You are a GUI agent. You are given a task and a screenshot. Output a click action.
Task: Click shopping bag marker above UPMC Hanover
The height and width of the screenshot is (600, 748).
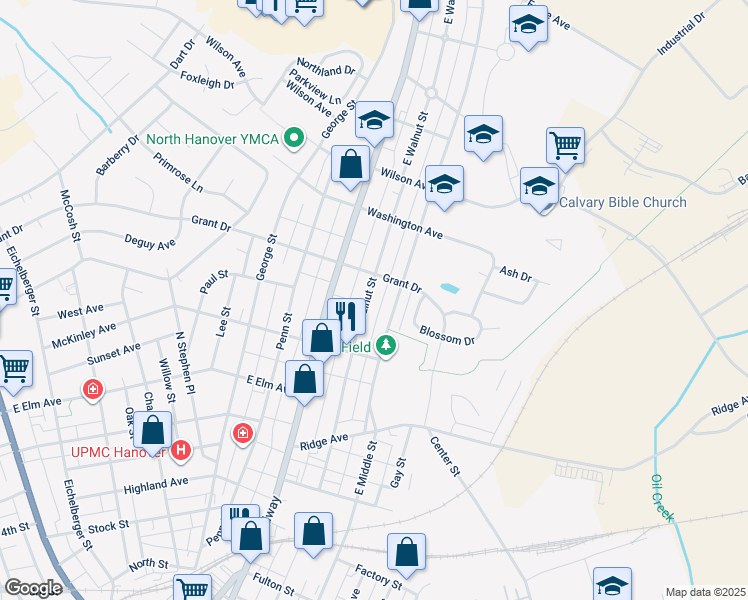pyautogui.click(x=153, y=432)
